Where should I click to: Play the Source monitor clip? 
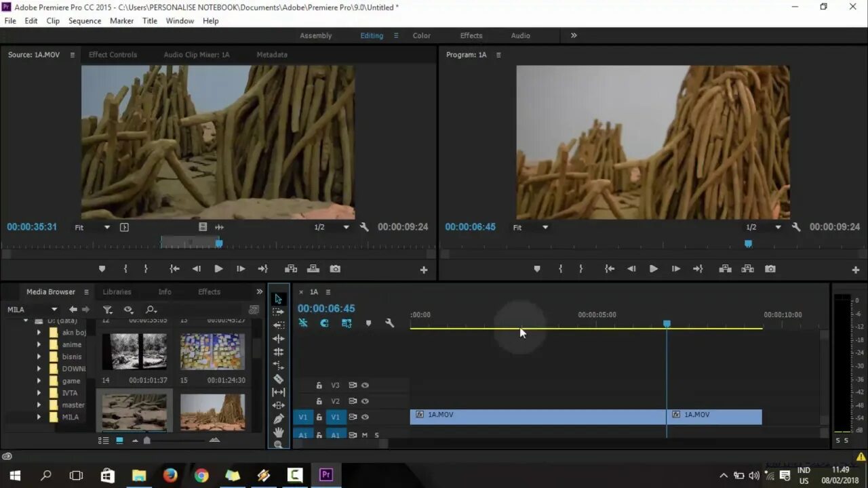pyautogui.click(x=218, y=269)
